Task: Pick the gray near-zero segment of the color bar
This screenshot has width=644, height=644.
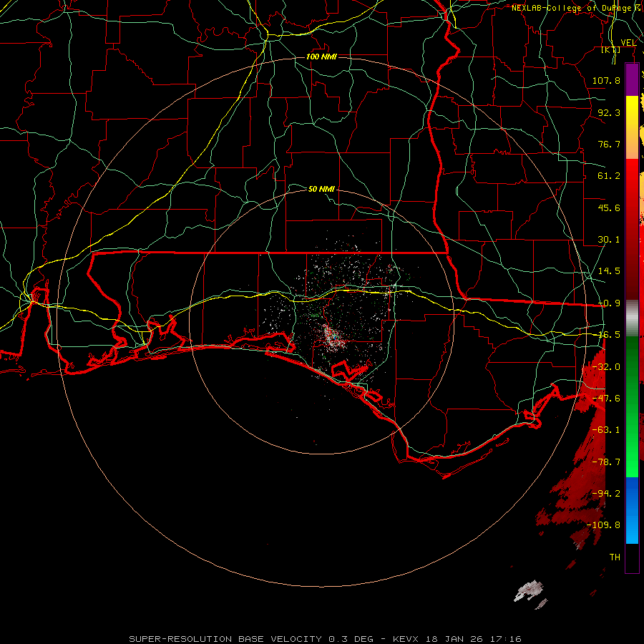Action: tap(632, 318)
